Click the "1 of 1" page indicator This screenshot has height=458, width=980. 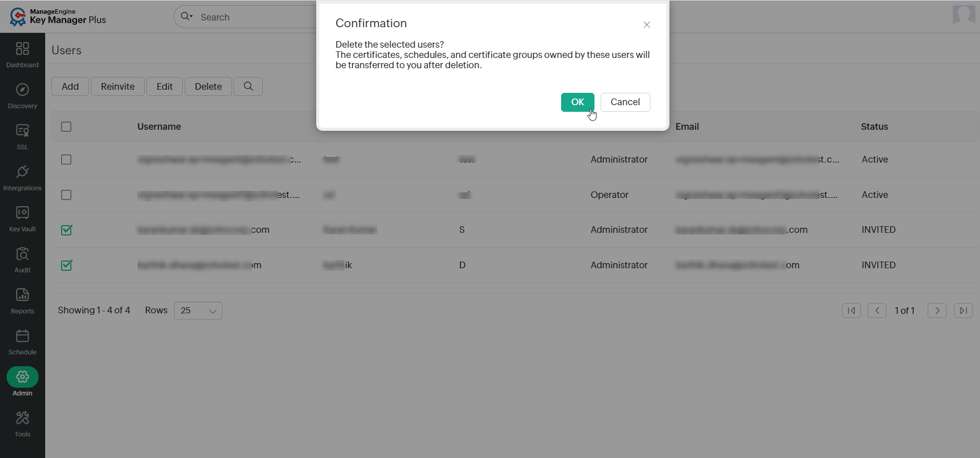tap(905, 311)
